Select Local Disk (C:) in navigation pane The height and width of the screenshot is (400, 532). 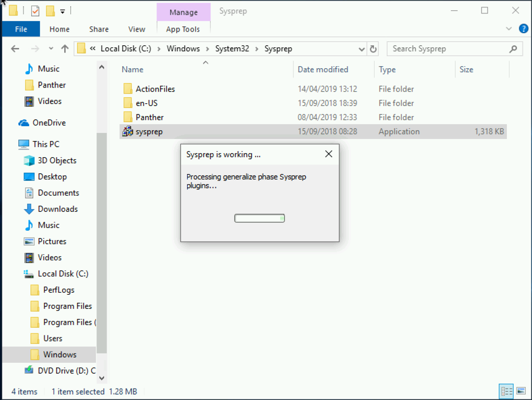[x=63, y=274]
